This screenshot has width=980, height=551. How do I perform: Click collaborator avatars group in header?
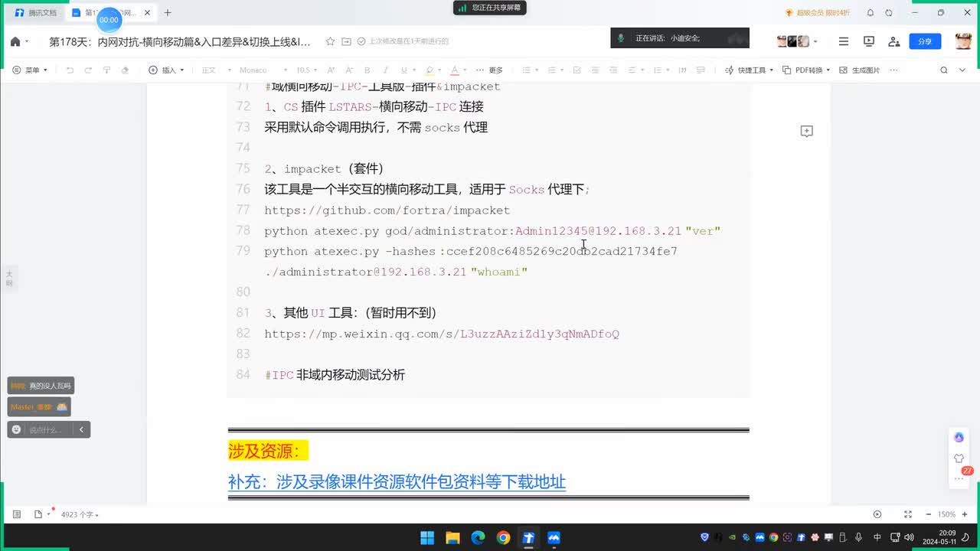(793, 41)
